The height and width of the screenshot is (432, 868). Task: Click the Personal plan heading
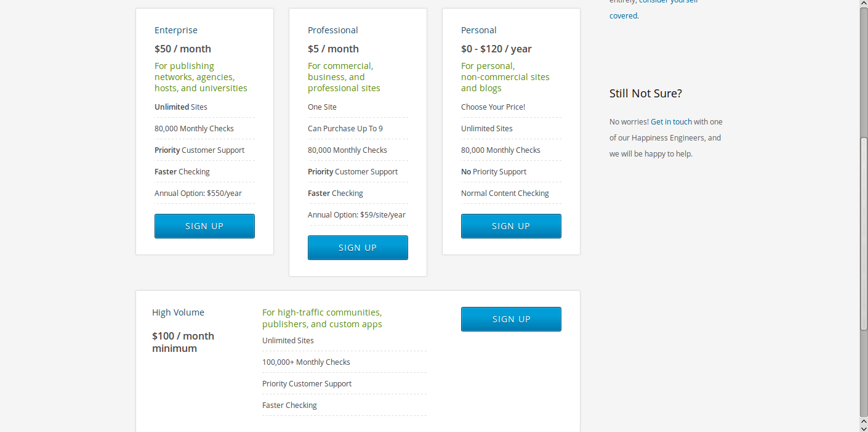pyautogui.click(x=478, y=30)
